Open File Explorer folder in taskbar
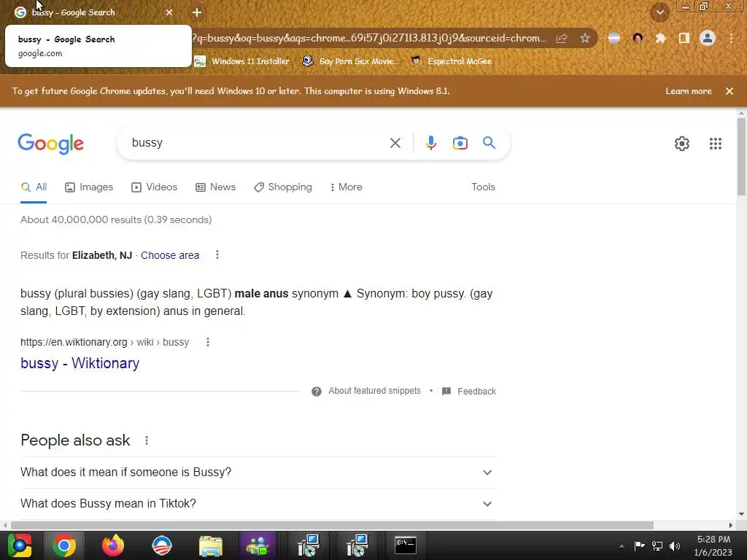The height and width of the screenshot is (560, 747). (211, 545)
